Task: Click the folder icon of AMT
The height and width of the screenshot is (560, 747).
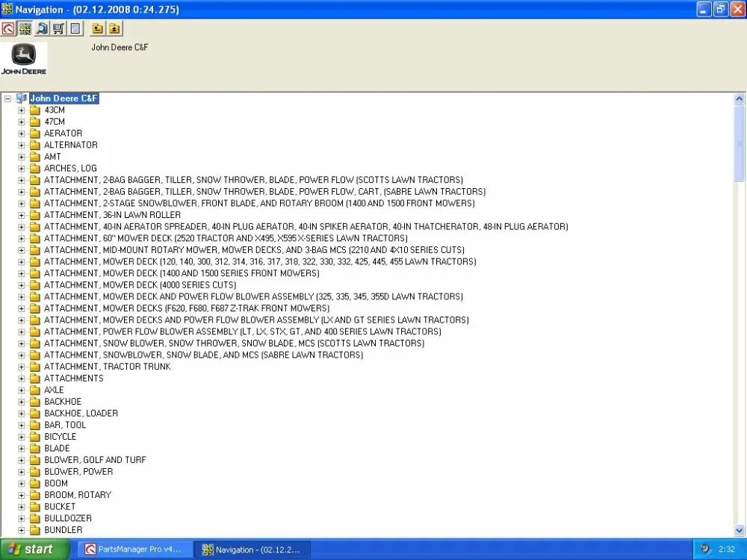Action: pyautogui.click(x=35, y=157)
